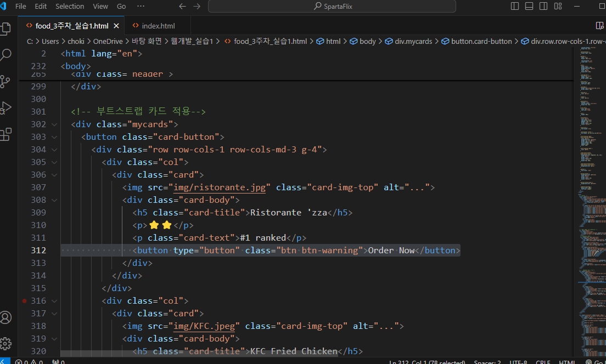
Task: Click the 바탕 화면 breadcrumb folder
Action: (x=147, y=41)
